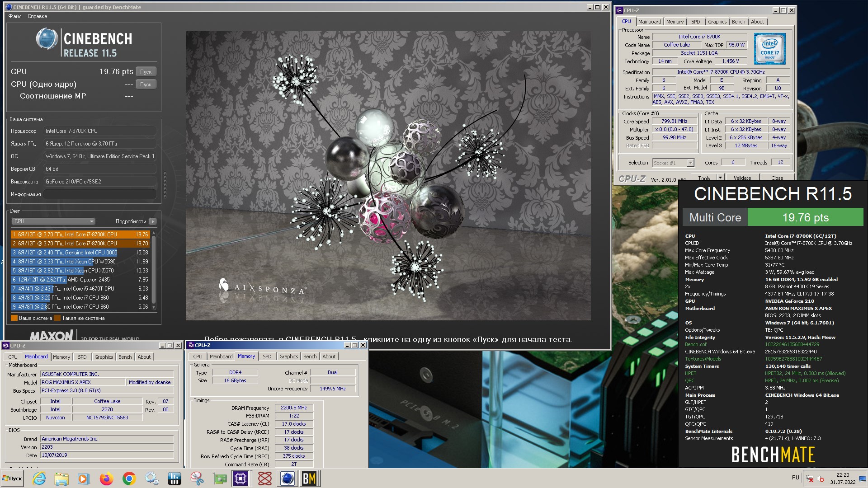The height and width of the screenshot is (488, 868).
Task: Click the HPET green label in BenchMate
Action: (690, 373)
